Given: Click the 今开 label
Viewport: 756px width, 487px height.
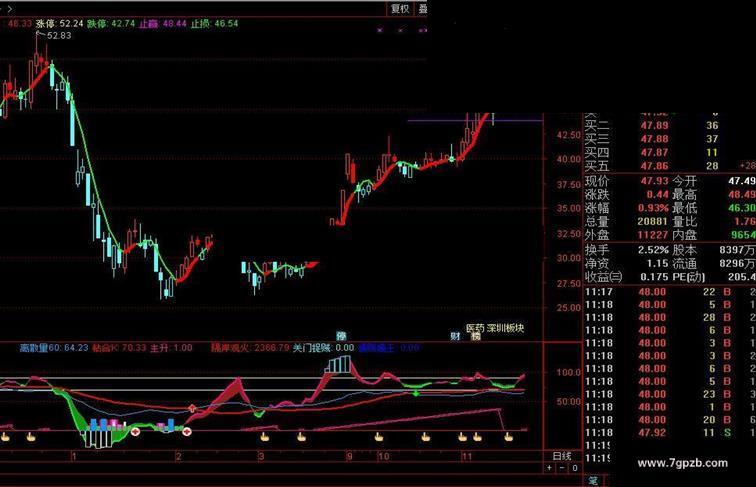Looking at the screenshot, I should [684, 181].
